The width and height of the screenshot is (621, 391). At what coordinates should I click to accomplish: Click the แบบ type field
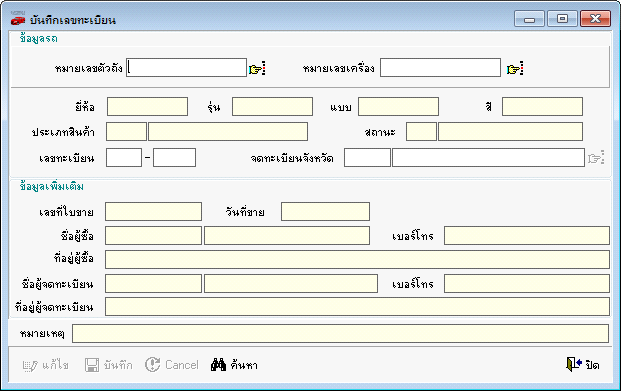398,107
